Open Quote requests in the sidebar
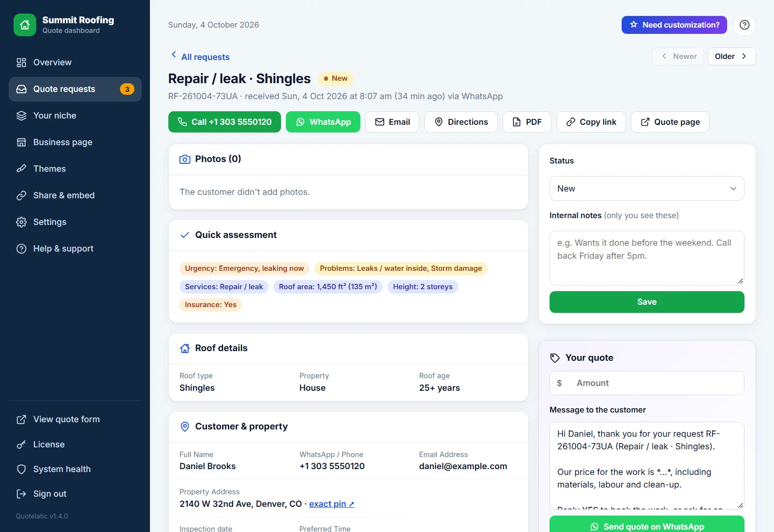 click(75, 89)
